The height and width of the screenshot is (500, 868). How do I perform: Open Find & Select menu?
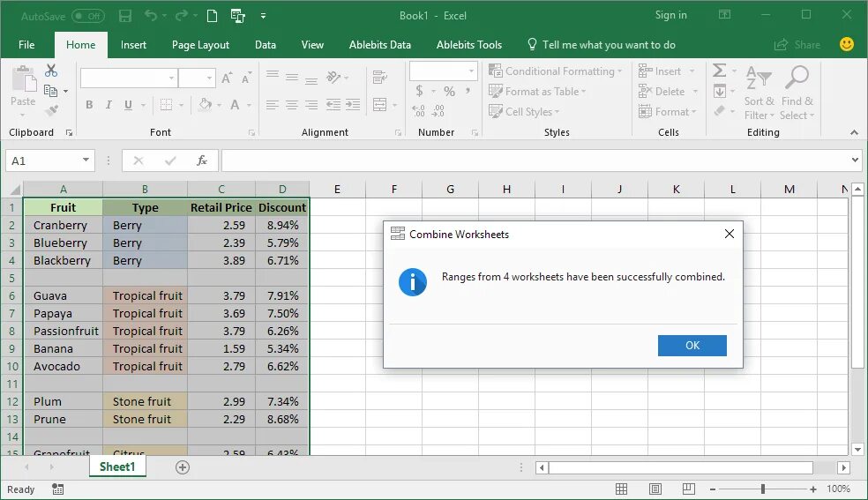(797, 93)
